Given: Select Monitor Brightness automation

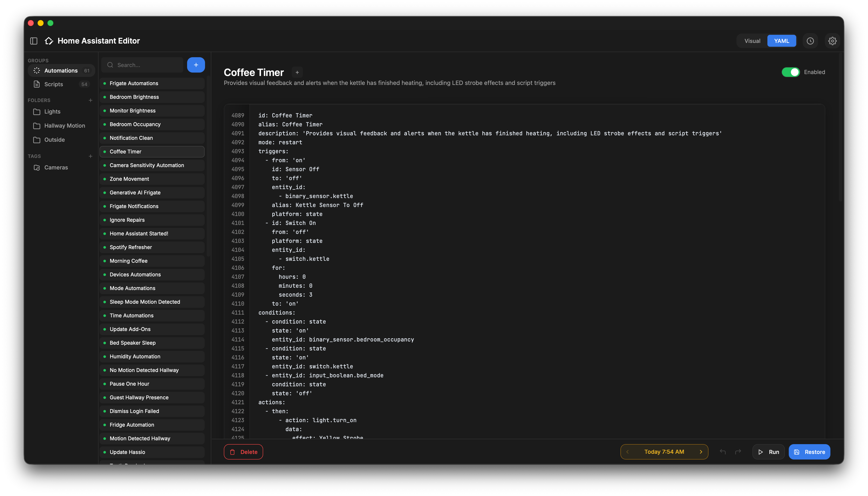Looking at the screenshot, I should pos(152,111).
